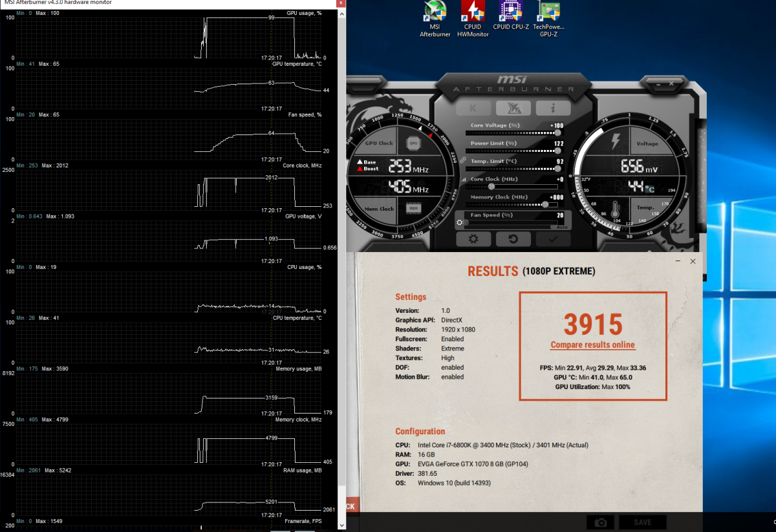Click the 3915 benchmark score
This screenshot has width=776, height=532.
click(x=592, y=324)
